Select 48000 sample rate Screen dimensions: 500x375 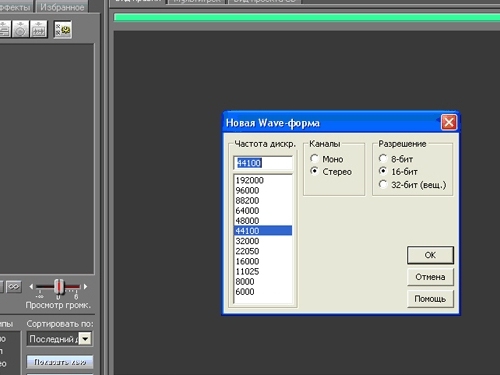263,221
